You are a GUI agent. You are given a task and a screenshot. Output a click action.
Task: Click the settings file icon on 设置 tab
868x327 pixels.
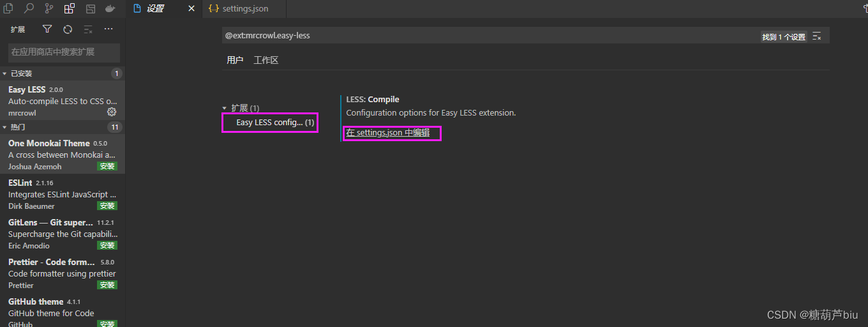tap(137, 9)
